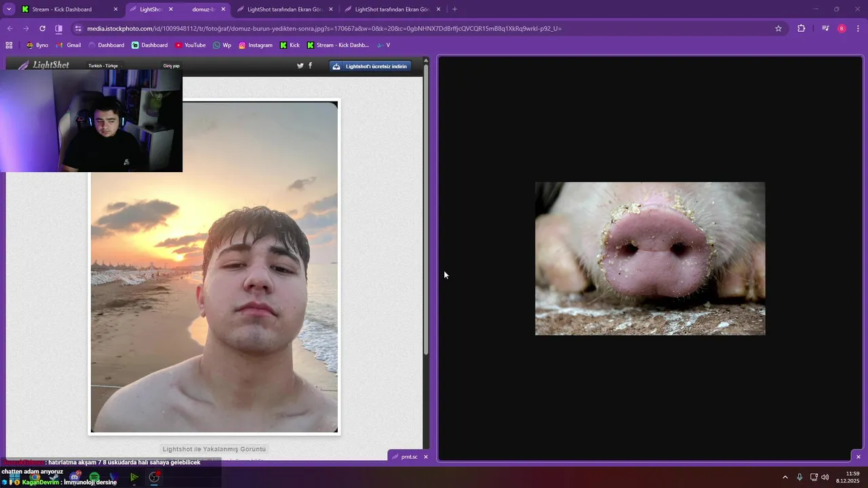This screenshot has width=868, height=488.
Task: Open the Instagram bookmark
Action: click(x=255, y=45)
